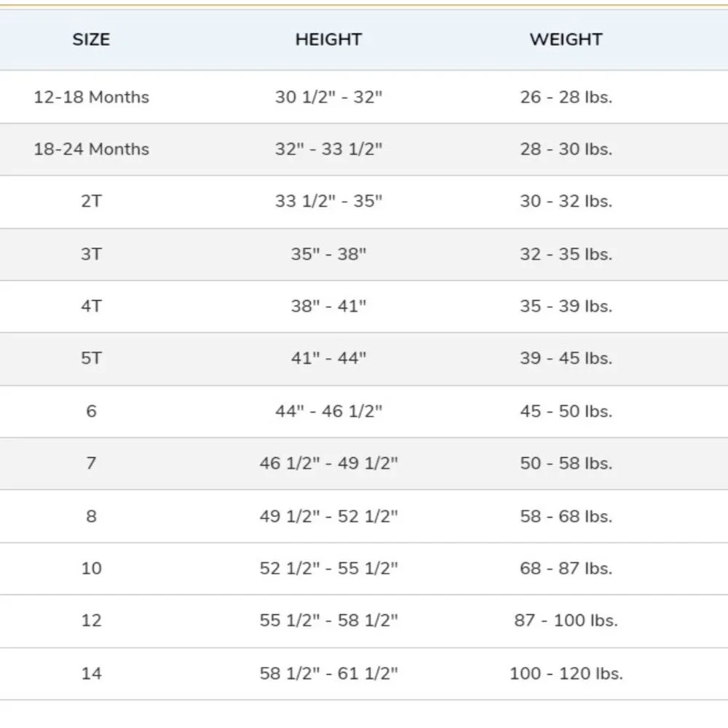Select the 12-18 Months size cell
The width and height of the screenshot is (728, 728).
tap(92, 97)
